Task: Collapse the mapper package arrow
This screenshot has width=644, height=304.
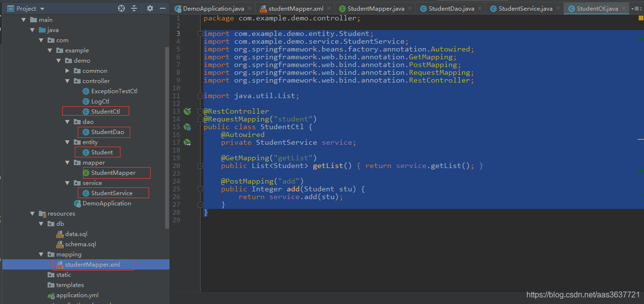Action: (68, 163)
